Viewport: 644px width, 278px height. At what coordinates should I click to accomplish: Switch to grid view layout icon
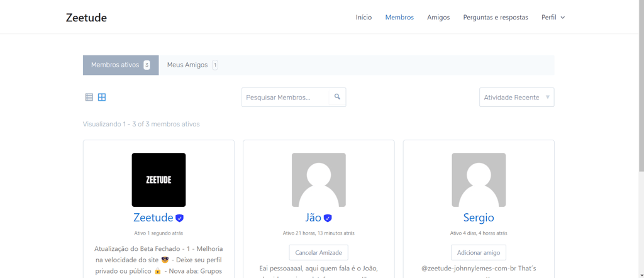tap(102, 97)
